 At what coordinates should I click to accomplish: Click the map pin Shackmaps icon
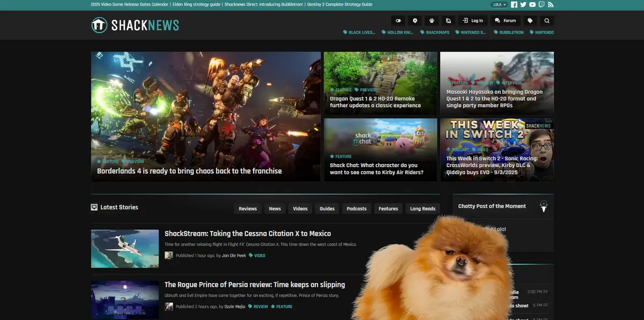(x=415, y=21)
